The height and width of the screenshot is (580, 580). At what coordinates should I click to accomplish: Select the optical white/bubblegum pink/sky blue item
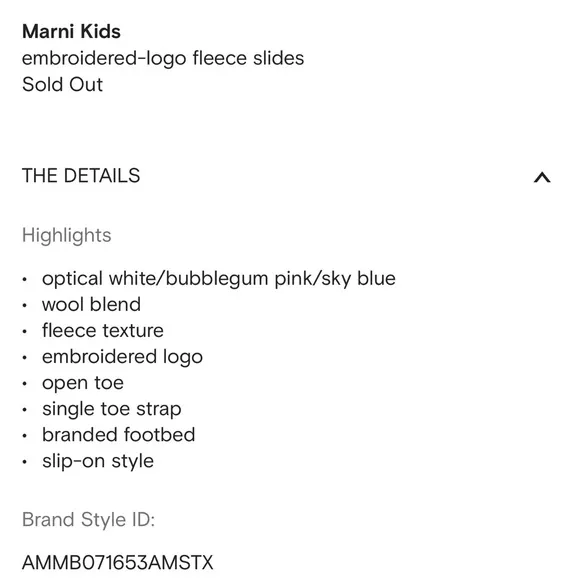219,279
